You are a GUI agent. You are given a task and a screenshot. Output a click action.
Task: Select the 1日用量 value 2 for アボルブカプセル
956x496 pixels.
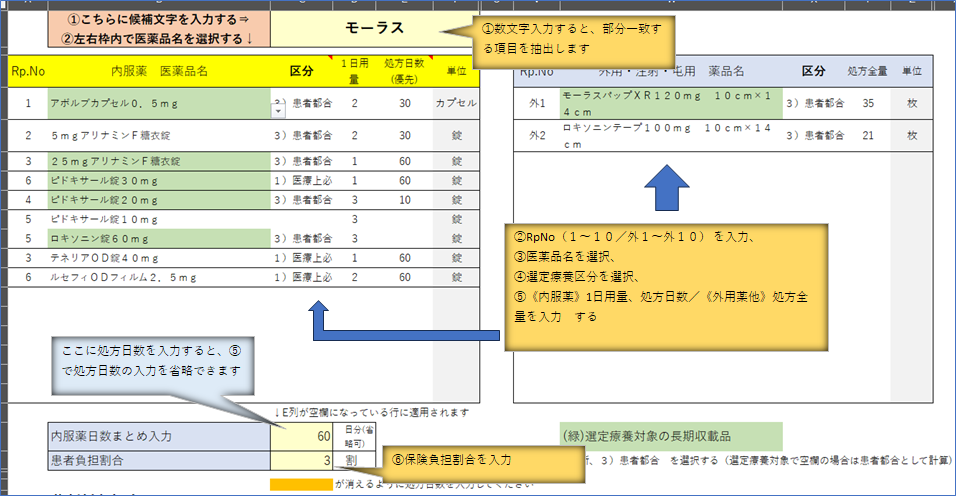pos(354,104)
